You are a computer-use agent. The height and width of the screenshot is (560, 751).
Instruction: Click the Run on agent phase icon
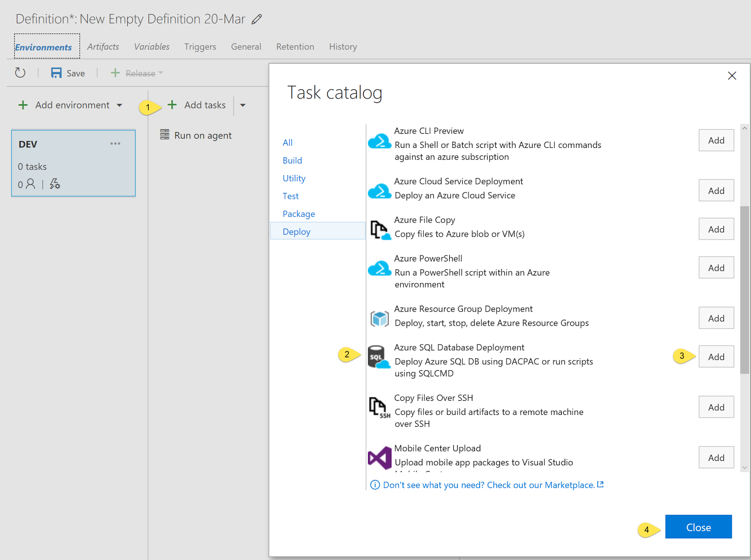click(x=164, y=135)
